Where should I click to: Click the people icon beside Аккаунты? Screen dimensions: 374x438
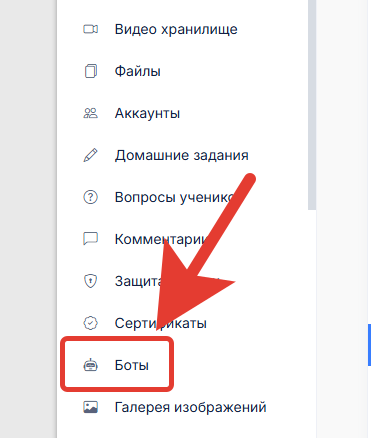(90, 113)
